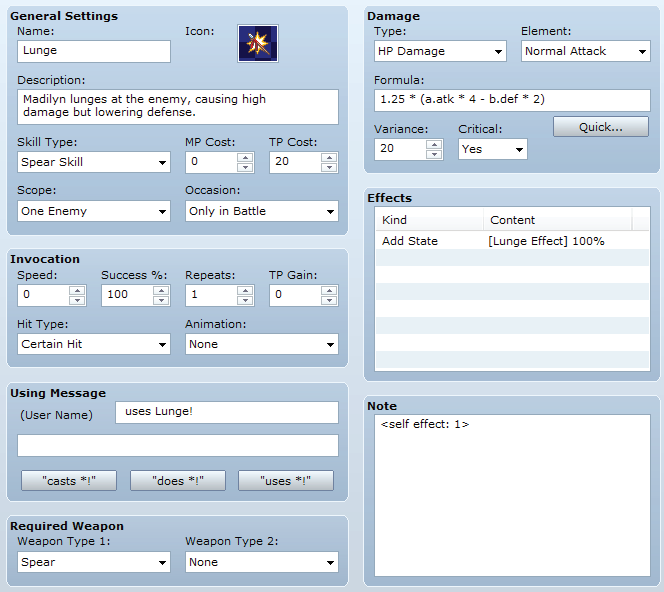This screenshot has width=664, height=592.
Task: Click the MP Cost value field
Action: tap(211, 162)
